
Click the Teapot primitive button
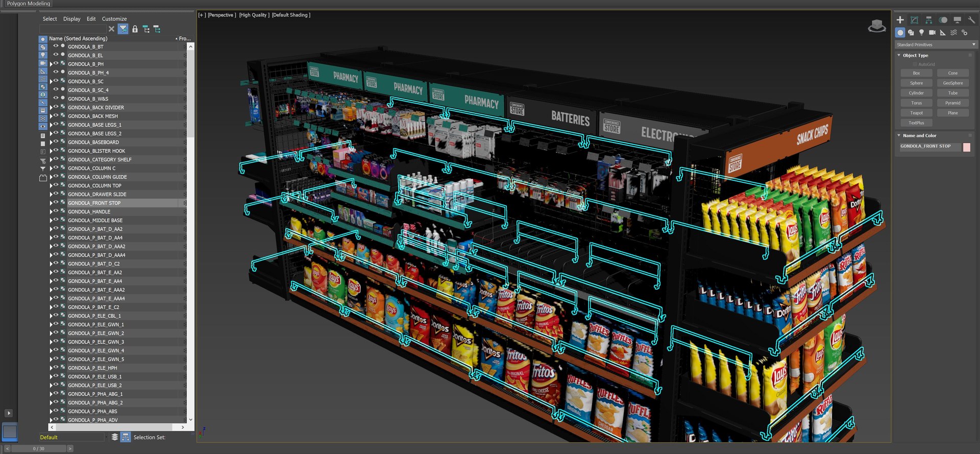coord(916,113)
